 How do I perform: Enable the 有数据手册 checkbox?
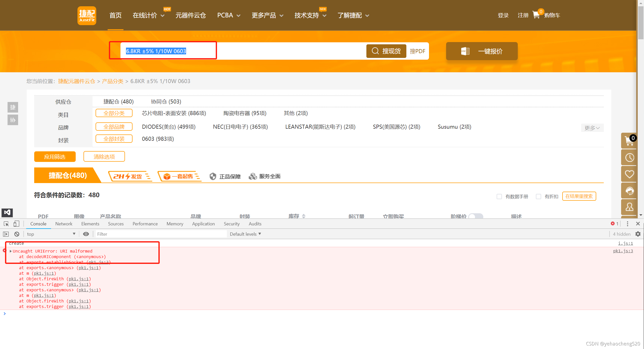point(499,196)
